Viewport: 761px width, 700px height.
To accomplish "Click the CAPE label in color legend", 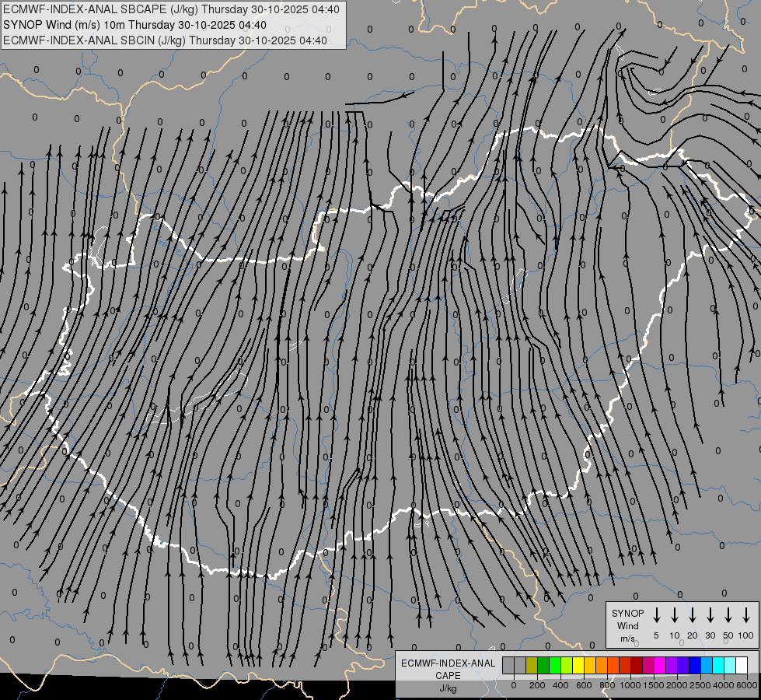I will (x=448, y=676).
